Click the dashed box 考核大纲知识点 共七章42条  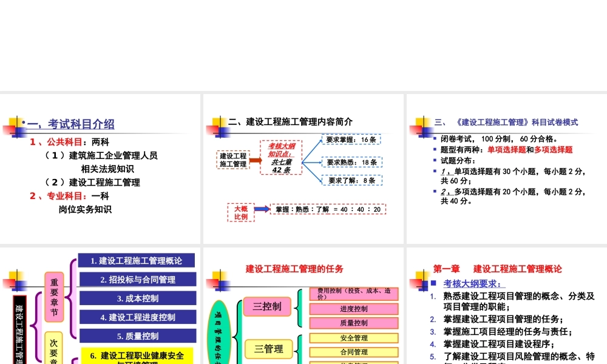[281, 158]
